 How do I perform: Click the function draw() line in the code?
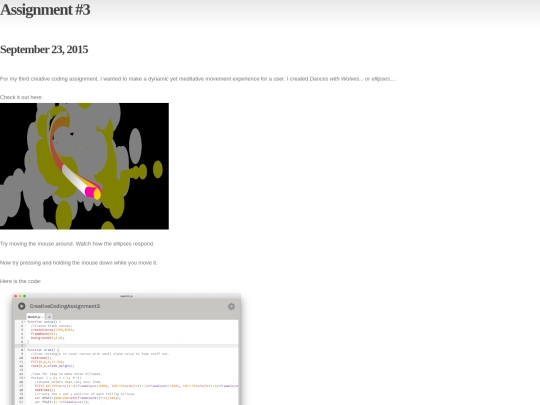43,350
